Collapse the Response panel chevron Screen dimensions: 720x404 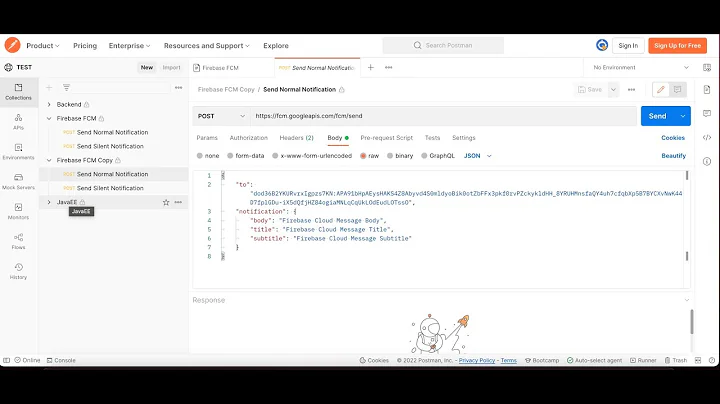[x=686, y=300]
